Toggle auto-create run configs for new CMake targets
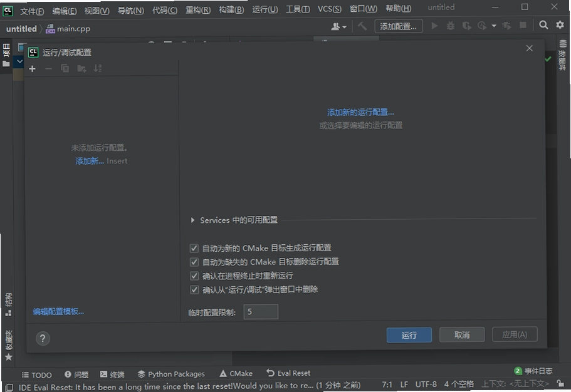 click(194, 248)
